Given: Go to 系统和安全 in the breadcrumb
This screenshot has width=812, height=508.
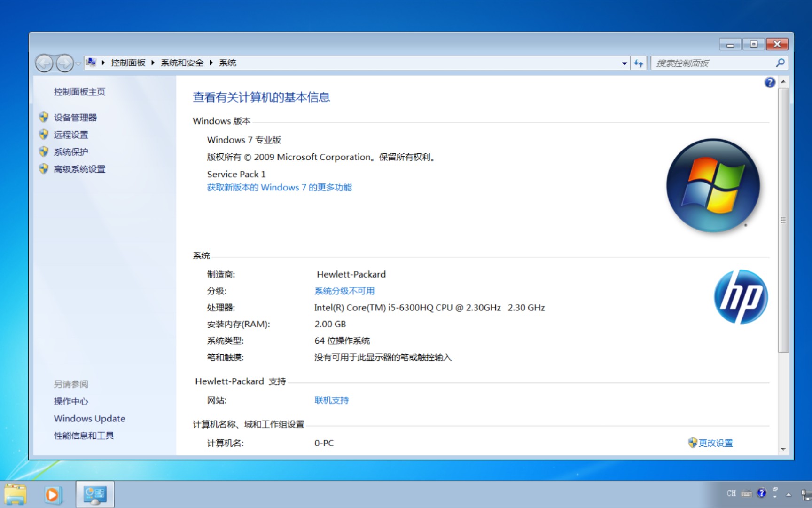Looking at the screenshot, I should pos(182,63).
